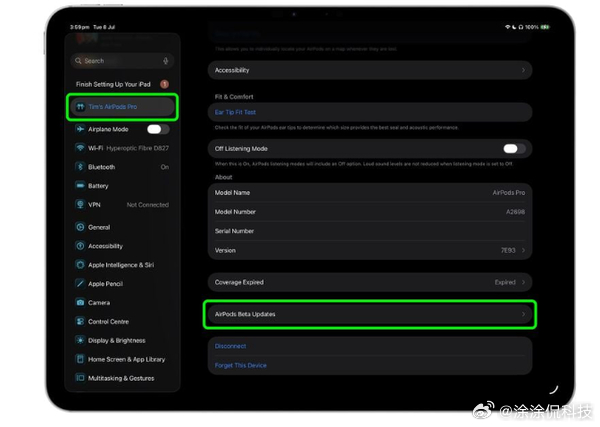Open the Version row chevron

(523, 250)
